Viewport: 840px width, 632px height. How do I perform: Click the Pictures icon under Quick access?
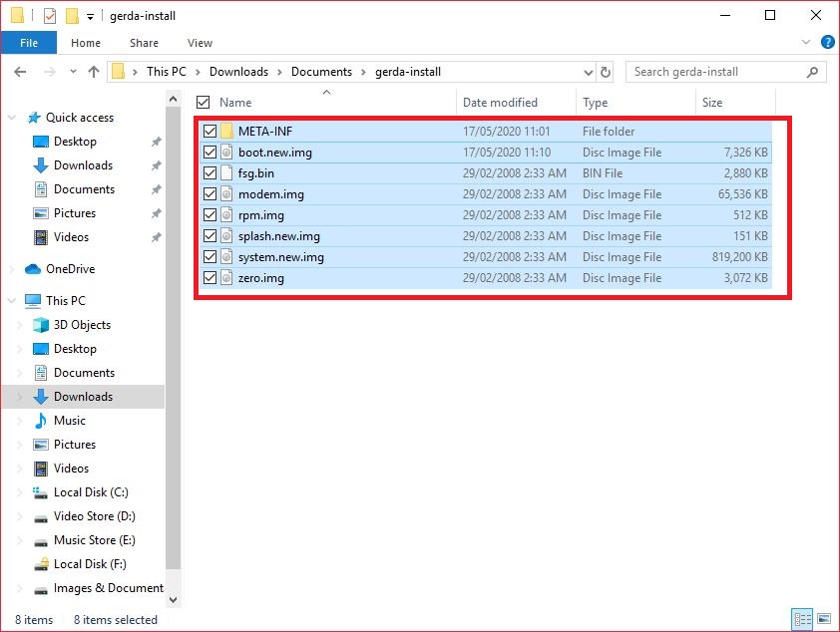tap(41, 213)
